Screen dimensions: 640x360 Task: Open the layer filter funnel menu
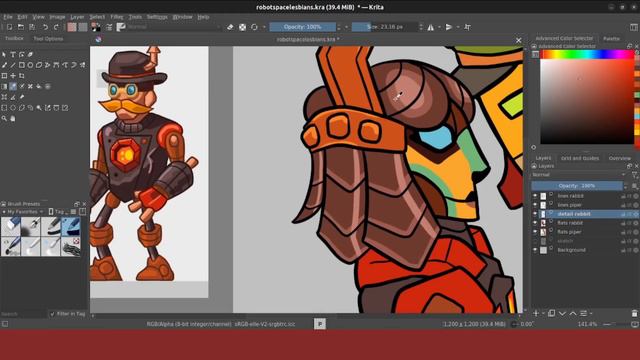point(634,175)
